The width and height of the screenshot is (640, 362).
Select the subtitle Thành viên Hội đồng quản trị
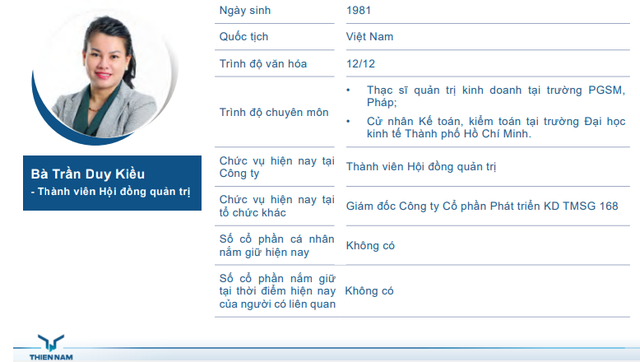111,191
